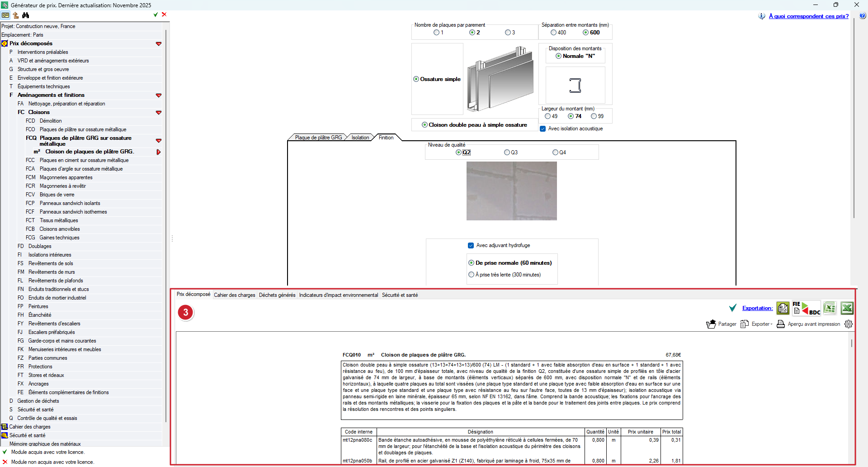Screen dimensions: 868x467
Task: Select quality level Q4
Action: pyautogui.click(x=556, y=152)
